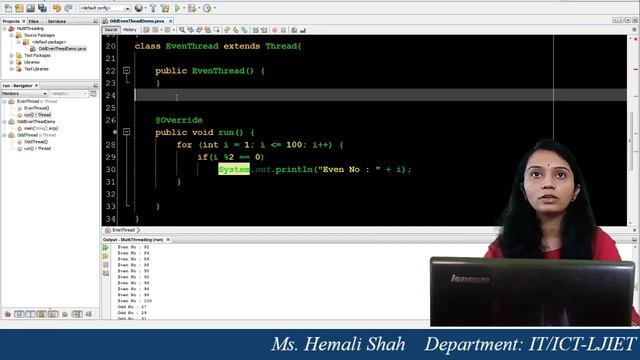This screenshot has height=360, width=640.
Task: Click the Clean and Build Project icon
Action: [x=165, y=8]
